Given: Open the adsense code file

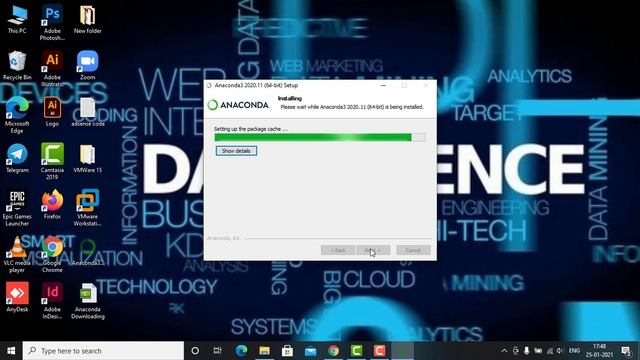Looking at the screenshot, I should coord(87,112).
